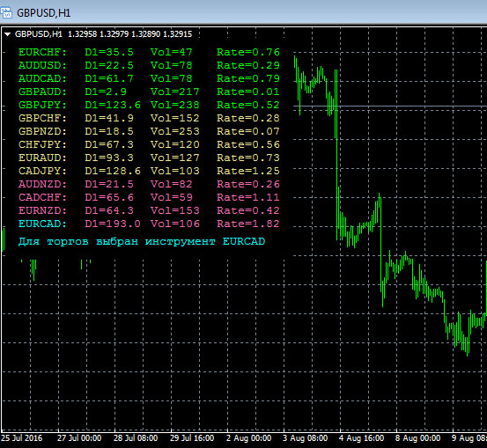
Task: Select the chart price header 1.32958 1.32979 1.32890 1.32915
Action: (x=129, y=34)
